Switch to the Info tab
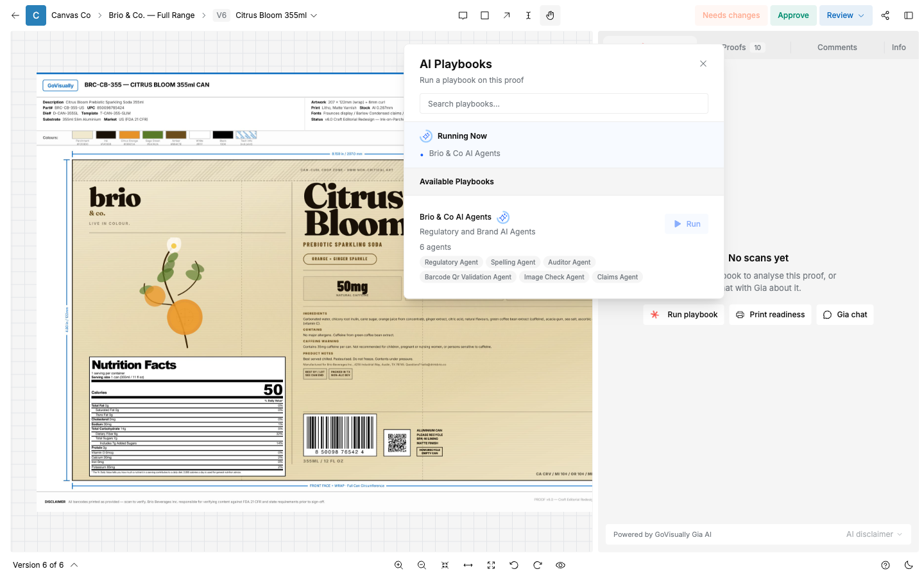924x578 pixels. (898, 48)
